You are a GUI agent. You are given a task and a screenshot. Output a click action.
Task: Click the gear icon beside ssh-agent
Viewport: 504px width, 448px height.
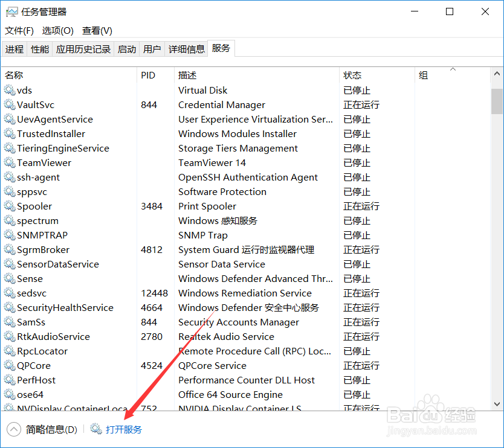(10, 178)
